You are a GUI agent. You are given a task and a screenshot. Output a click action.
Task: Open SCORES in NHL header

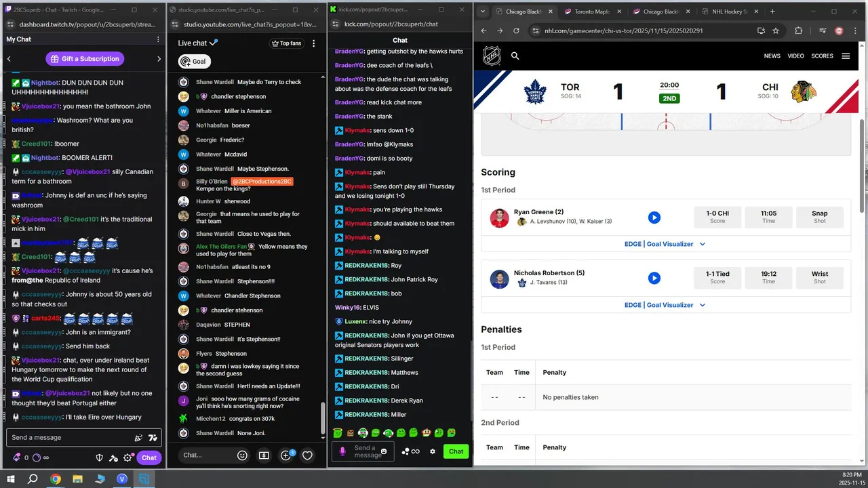pyautogui.click(x=822, y=56)
